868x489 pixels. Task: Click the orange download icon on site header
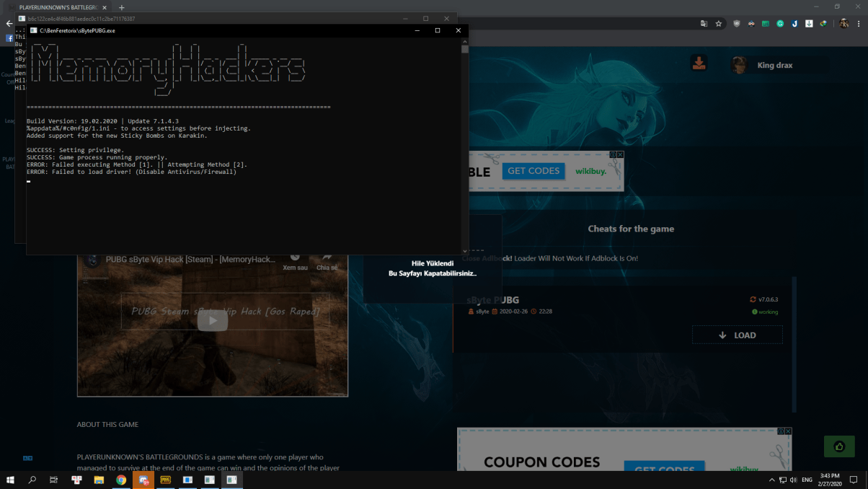click(699, 63)
